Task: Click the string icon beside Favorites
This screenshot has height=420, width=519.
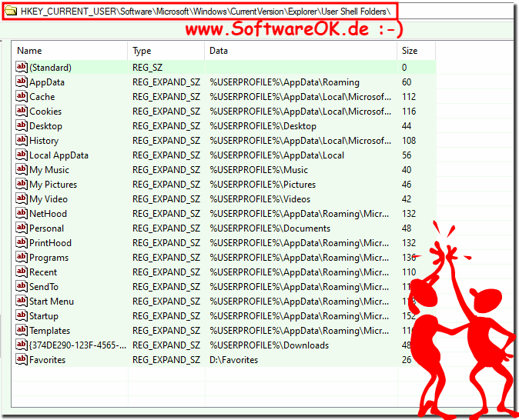Action: [22, 359]
